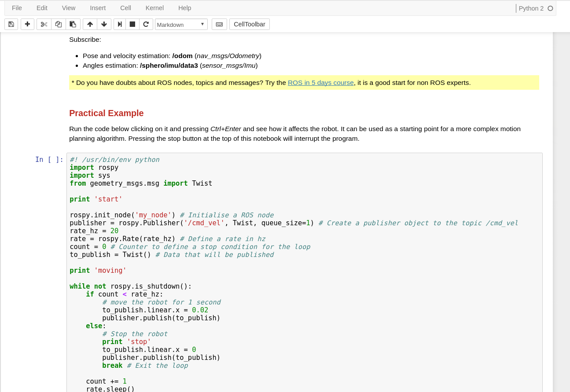This screenshot has height=392, width=570.
Task: Open the Kernel menu
Action: click(154, 8)
